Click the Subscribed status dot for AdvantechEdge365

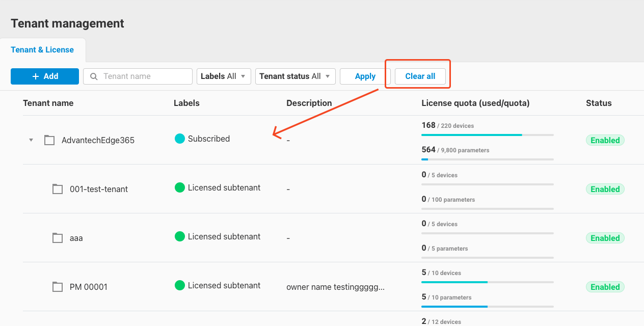(179, 138)
